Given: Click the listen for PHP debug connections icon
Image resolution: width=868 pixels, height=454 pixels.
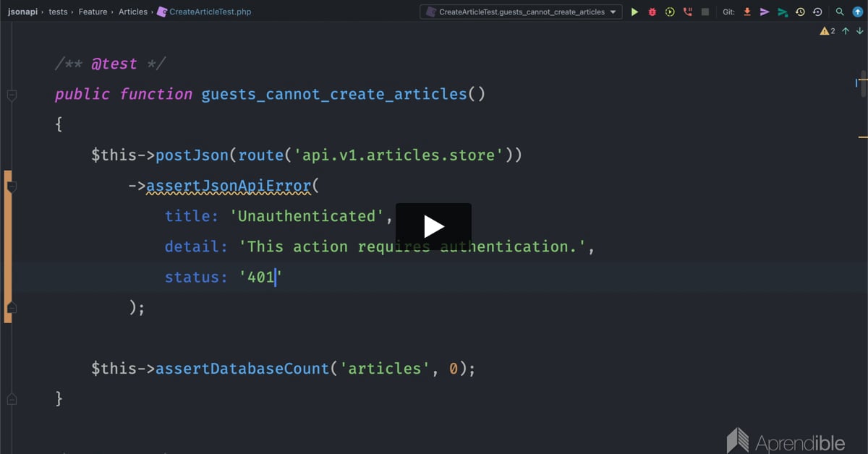Looking at the screenshot, I should tap(687, 12).
